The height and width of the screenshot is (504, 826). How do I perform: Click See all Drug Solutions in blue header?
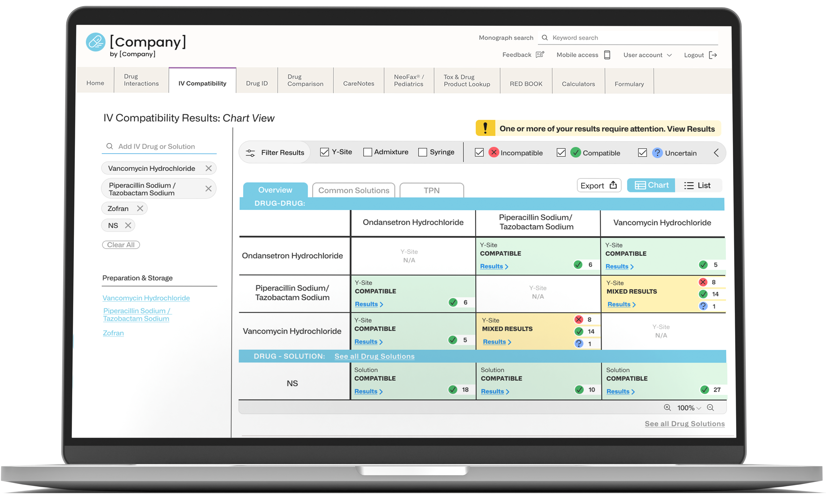click(374, 356)
